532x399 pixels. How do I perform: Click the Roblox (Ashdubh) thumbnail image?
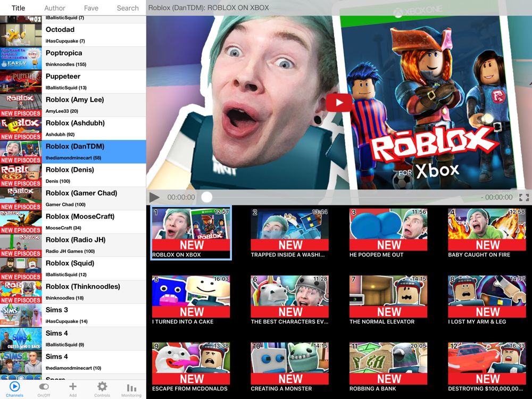click(21, 129)
